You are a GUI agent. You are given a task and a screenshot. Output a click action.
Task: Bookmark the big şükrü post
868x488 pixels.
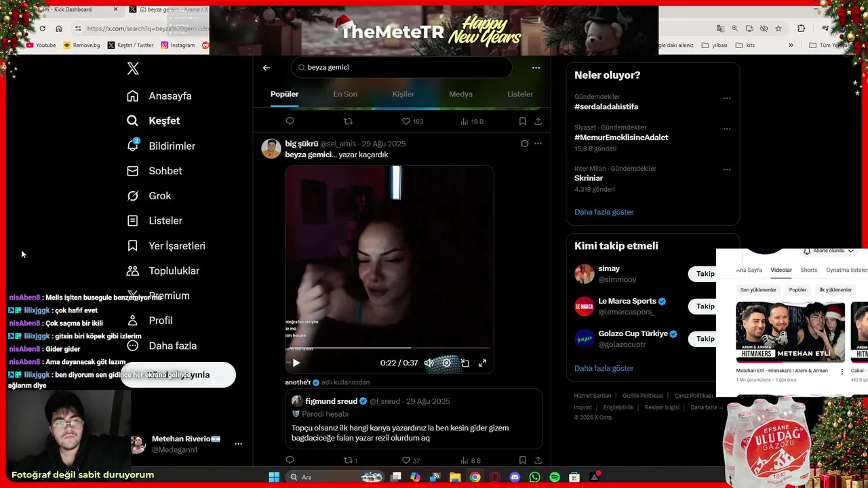(x=522, y=460)
